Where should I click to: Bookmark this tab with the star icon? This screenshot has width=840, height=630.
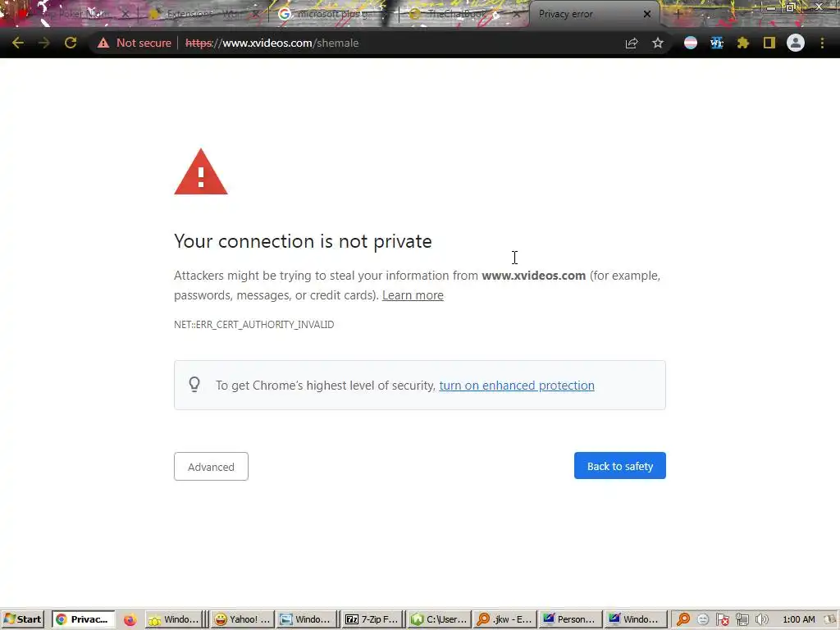(x=658, y=43)
